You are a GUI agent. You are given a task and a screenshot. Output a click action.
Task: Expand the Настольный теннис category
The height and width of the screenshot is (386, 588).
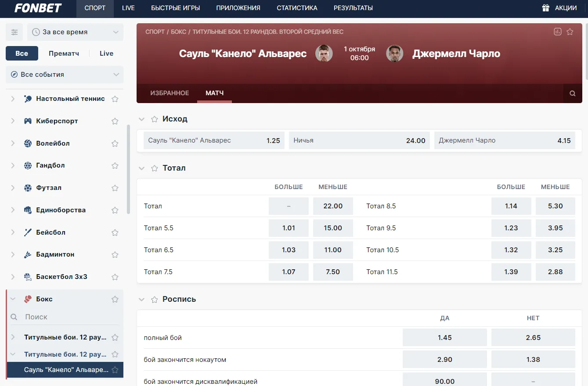click(13, 99)
